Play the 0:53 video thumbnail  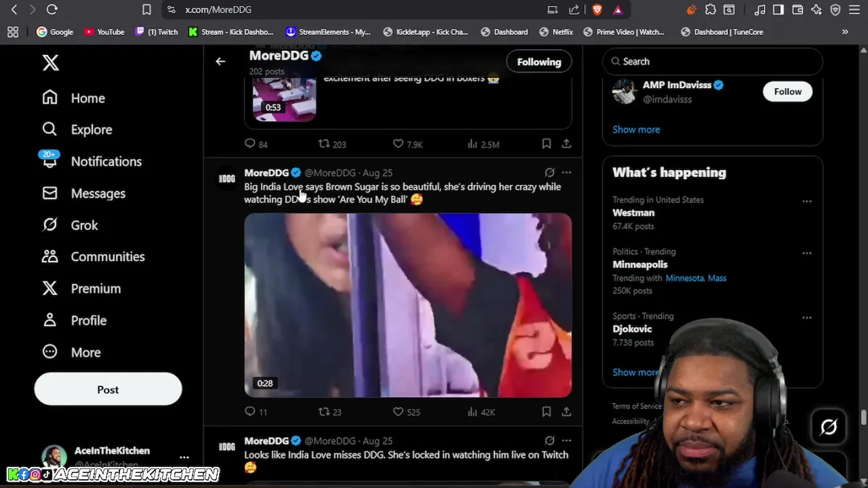point(284,100)
